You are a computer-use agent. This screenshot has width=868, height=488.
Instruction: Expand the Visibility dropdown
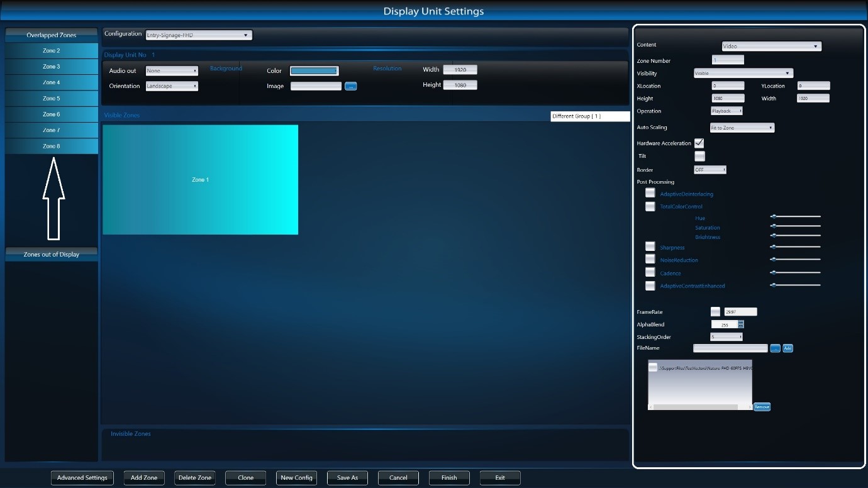tap(743, 74)
